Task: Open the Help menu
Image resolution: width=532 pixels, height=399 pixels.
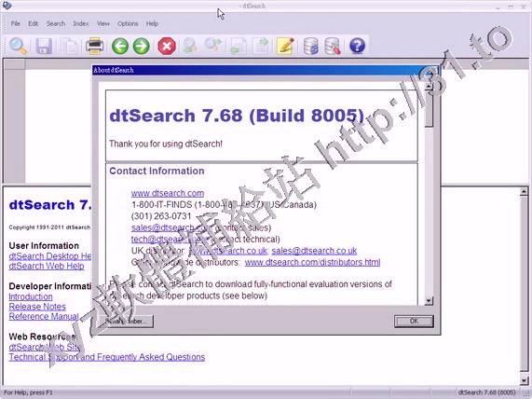Action: [x=152, y=23]
